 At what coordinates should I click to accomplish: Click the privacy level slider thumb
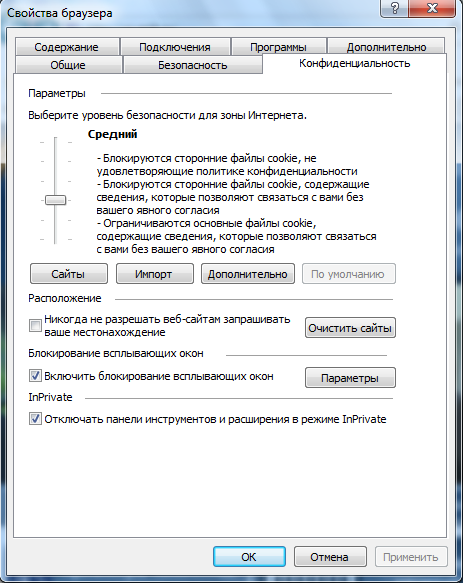pos(55,200)
